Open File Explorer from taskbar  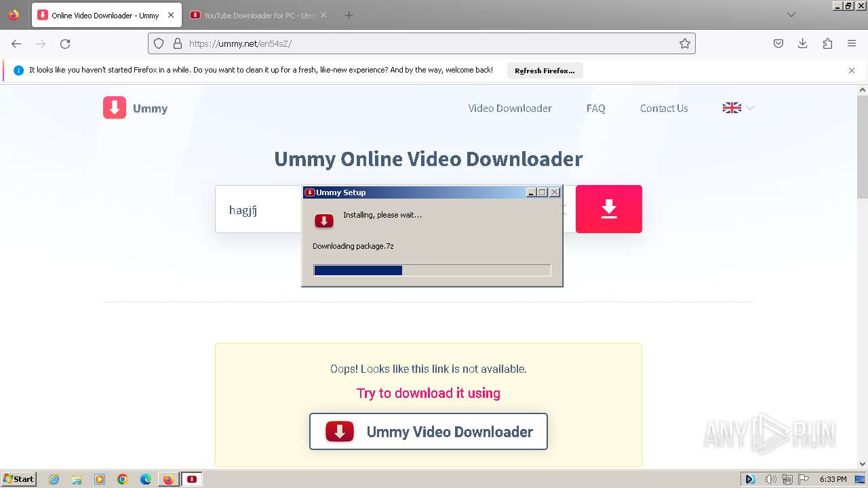[x=77, y=479]
